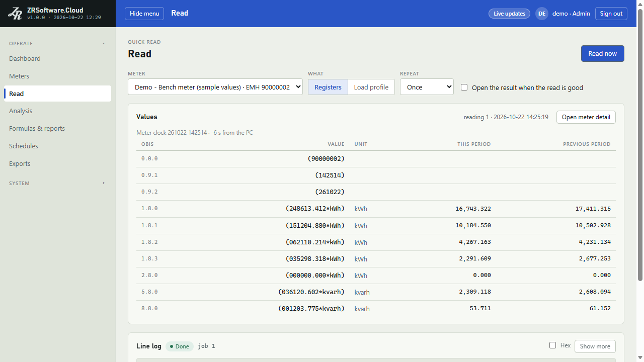The height and width of the screenshot is (362, 644).
Task: Click the Read now button
Action: [x=603, y=53]
